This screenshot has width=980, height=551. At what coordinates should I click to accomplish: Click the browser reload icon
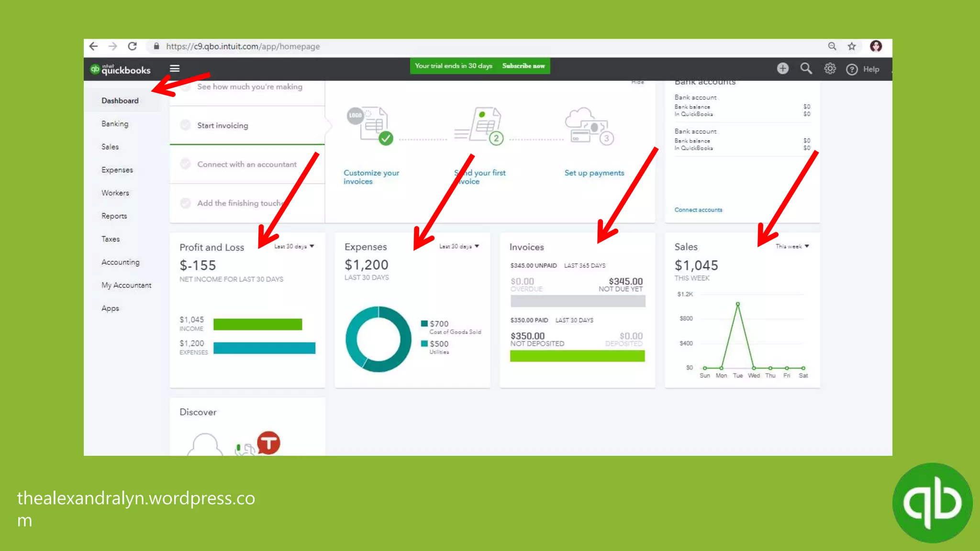click(x=133, y=46)
